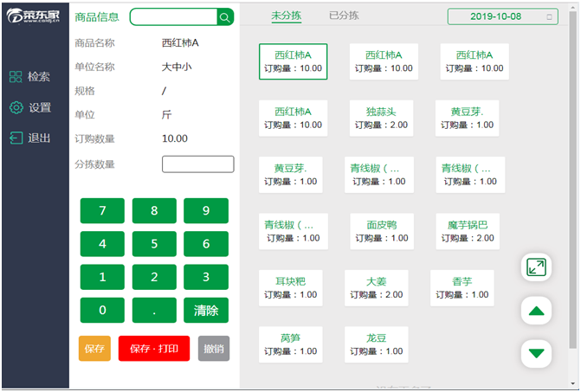The image size is (581, 392).
Task: Click the green search magnifier icon
Action: click(225, 17)
